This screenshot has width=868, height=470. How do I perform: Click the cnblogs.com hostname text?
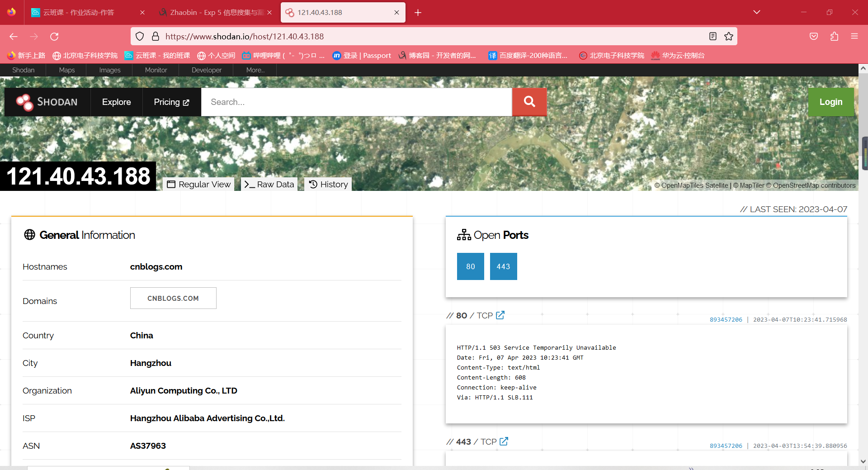click(x=156, y=266)
